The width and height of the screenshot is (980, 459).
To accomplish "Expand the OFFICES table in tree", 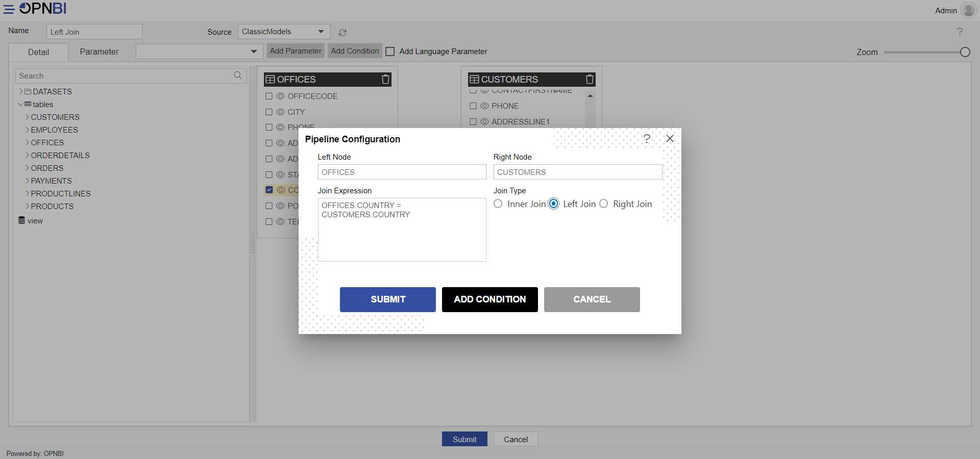I will pos(28,143).
